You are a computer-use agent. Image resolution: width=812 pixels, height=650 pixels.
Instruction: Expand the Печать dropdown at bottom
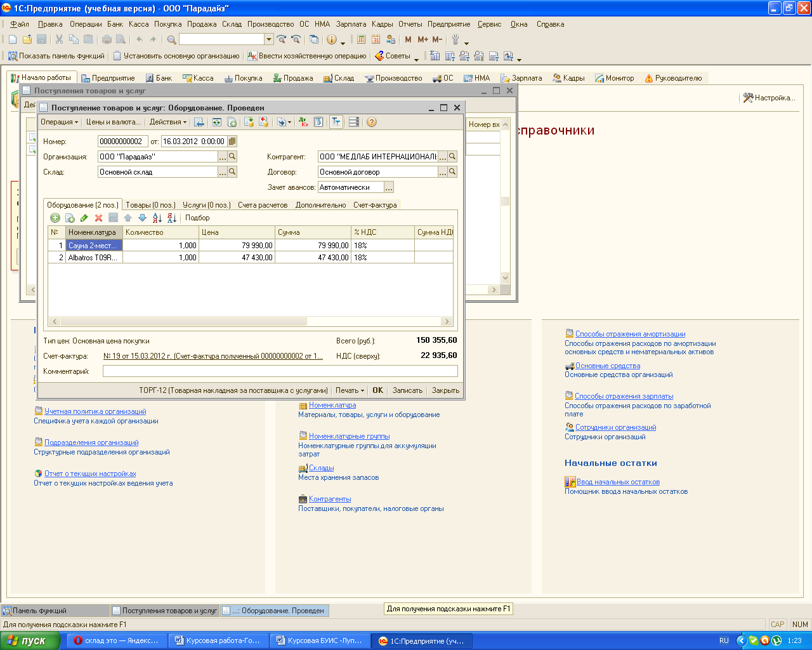[x=350, y=390]
